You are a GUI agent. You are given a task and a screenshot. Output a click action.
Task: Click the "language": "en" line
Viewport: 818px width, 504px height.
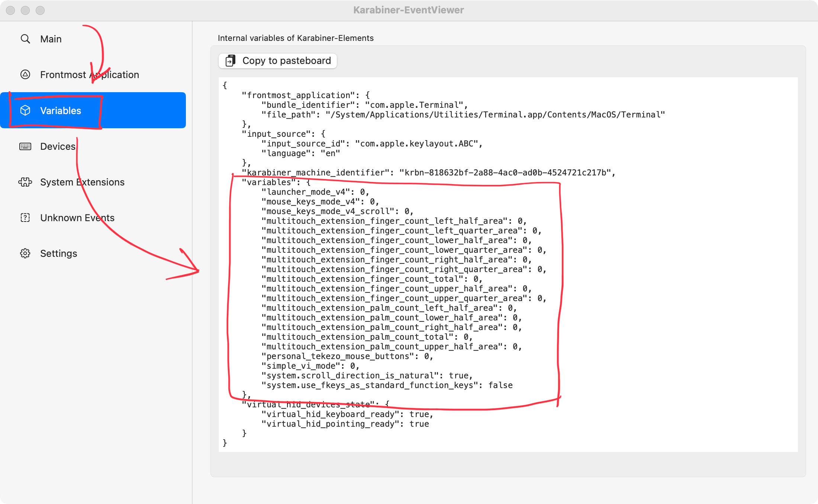click(x=300, y=153)
